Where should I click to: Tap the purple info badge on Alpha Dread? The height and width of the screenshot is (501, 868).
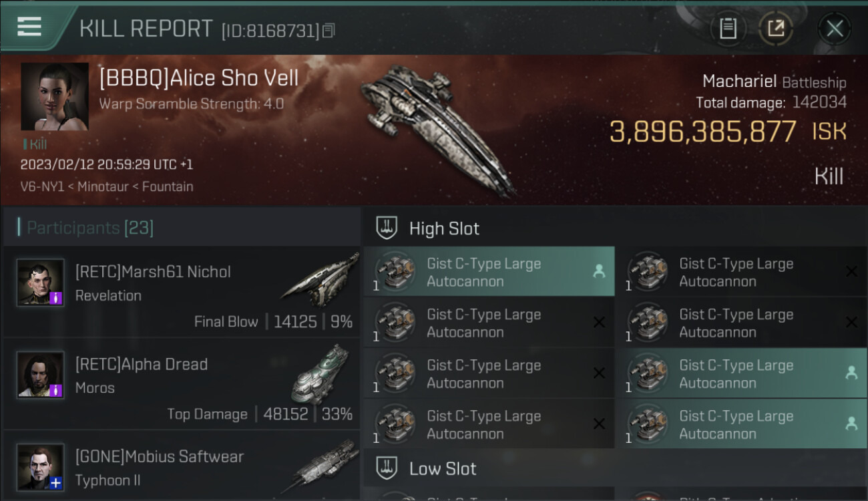(57, 389)
